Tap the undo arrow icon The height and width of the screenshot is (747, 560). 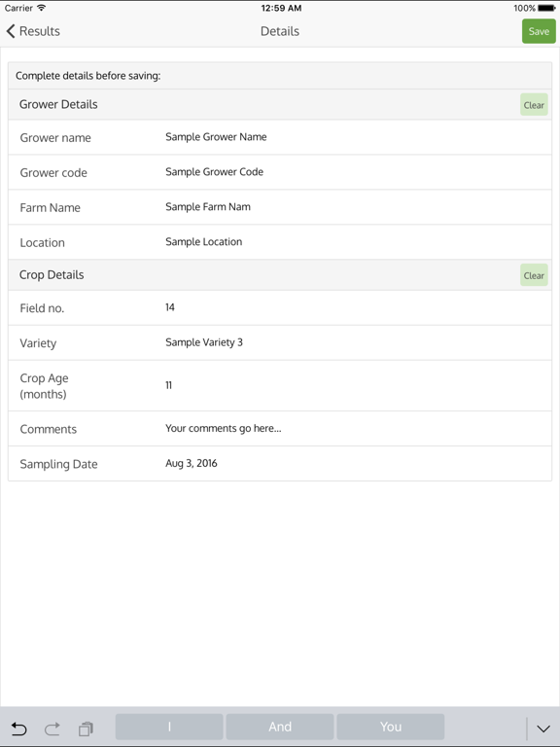click(x=19, y=729)
